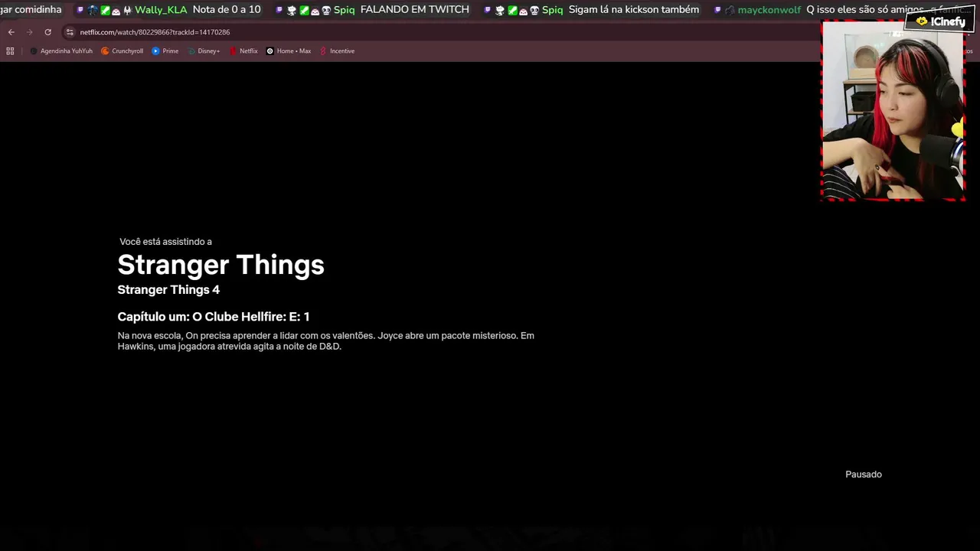
Task: Click 'FALANDO EM TWITCH' chat message
Action: tap(414, 10)
